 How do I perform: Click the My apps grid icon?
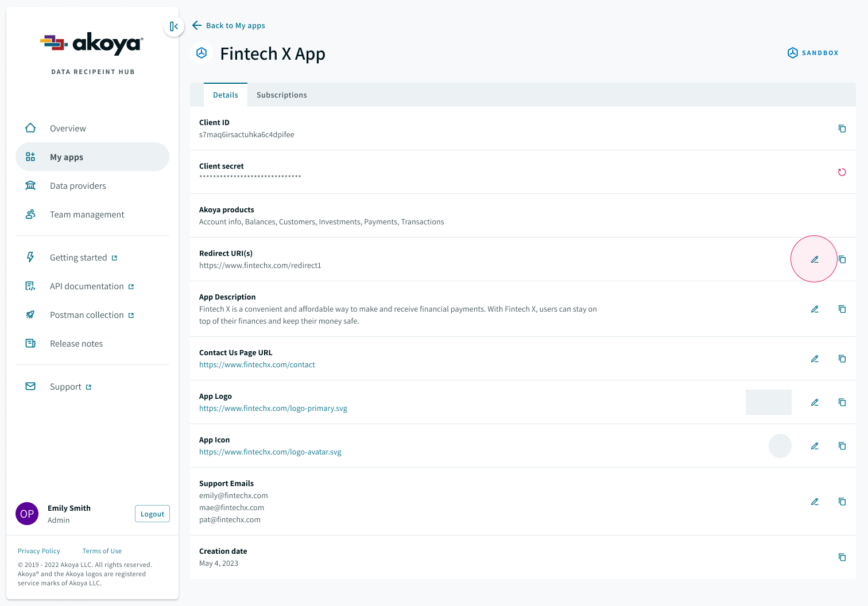point(30,157)
